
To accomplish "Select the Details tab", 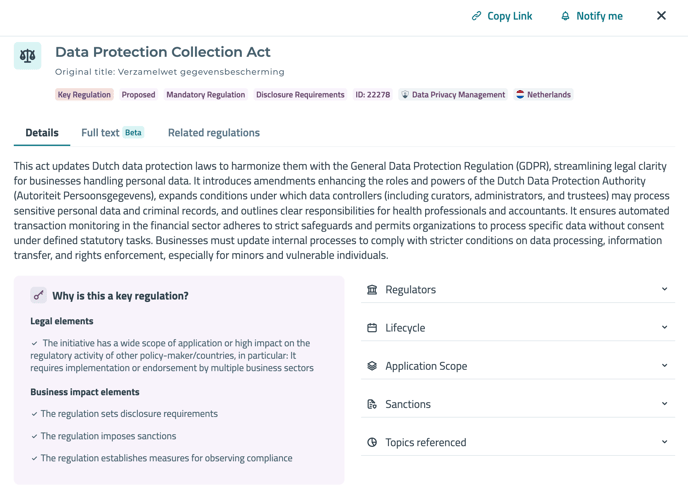I will (x=42, y=132).
